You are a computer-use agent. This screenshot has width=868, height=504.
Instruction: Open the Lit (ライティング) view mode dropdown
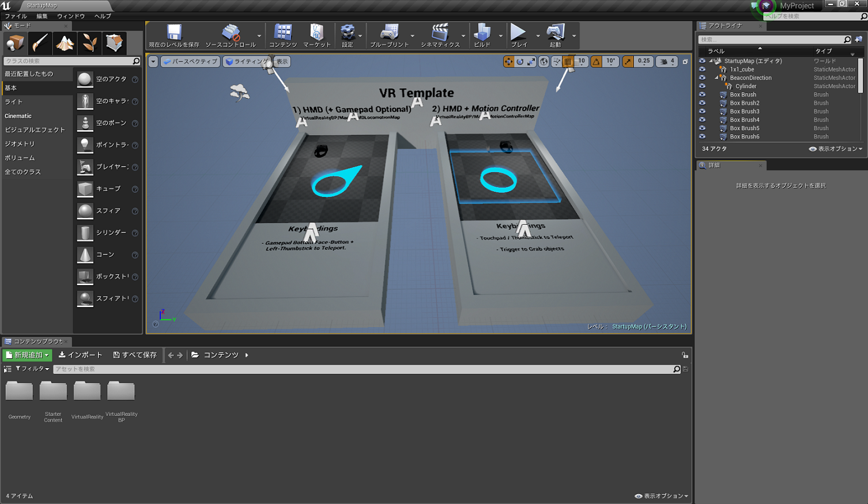246,62
